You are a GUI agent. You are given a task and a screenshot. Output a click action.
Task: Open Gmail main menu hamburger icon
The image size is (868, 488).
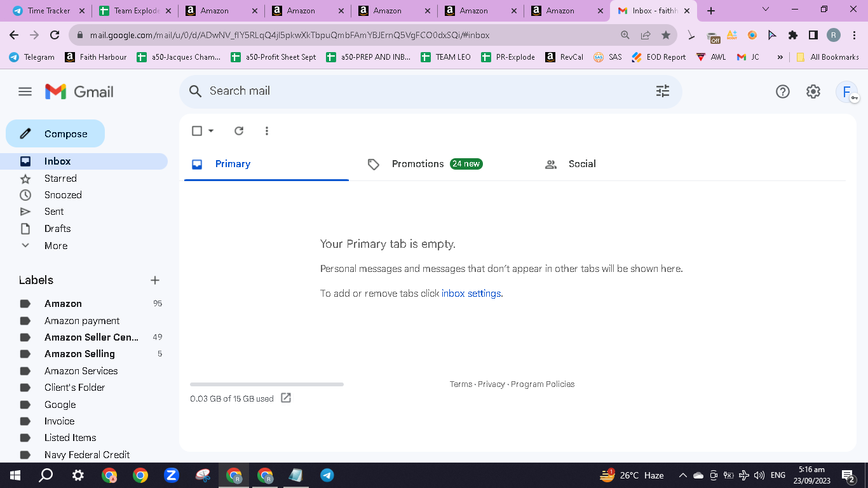(25, 91)
